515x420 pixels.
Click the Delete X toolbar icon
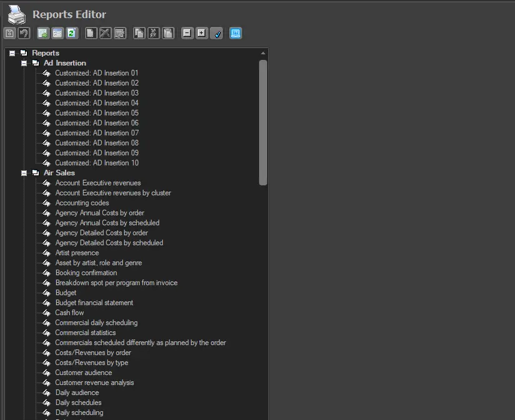click(105, 34)
